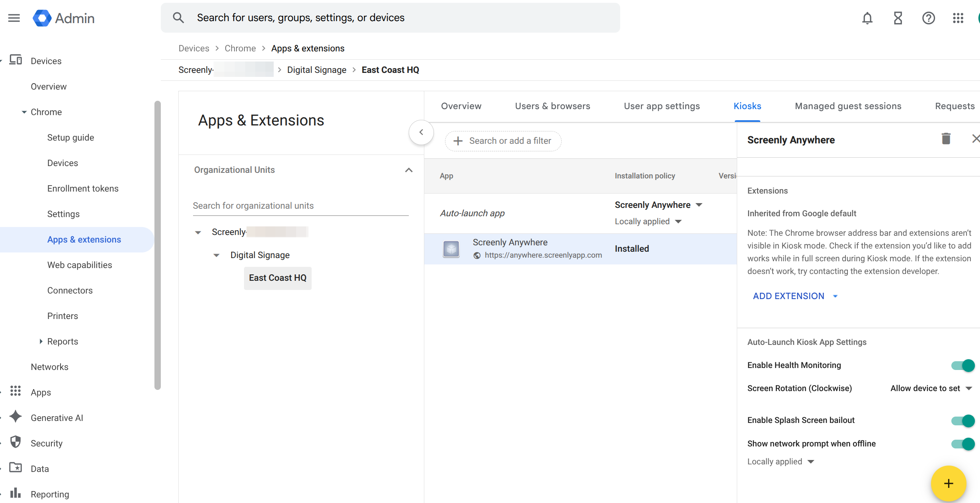Screen dimensions: 980x503
Task: Open Setup guide in sidebar
Action: pyautogui.click(x=70, y=137)
